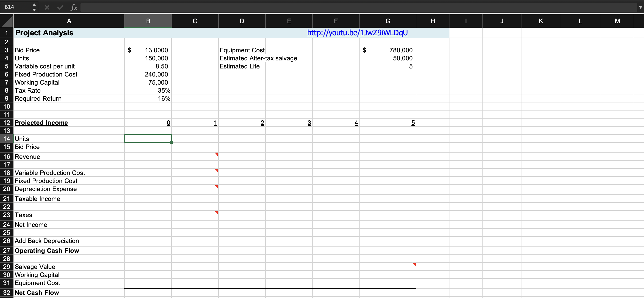Open the youtu.be hyperlink
The width and height of the screenshot is (644, 298).
[357, 33]
